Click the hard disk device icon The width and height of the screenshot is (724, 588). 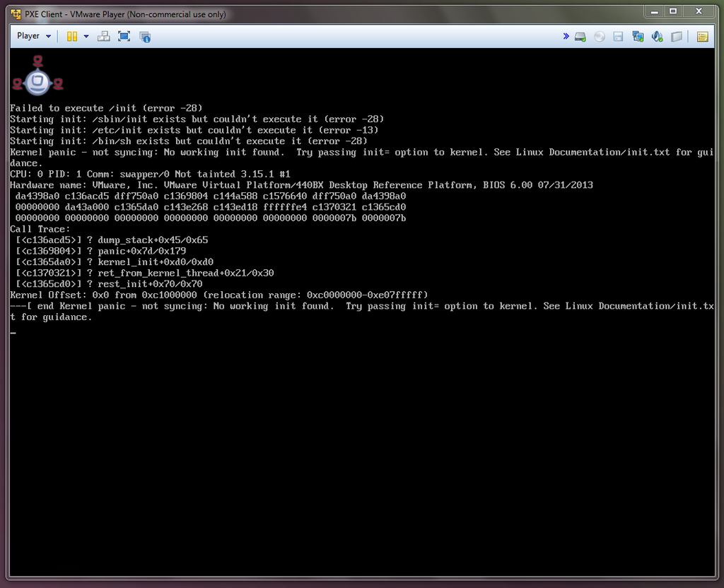pos(580,37)
